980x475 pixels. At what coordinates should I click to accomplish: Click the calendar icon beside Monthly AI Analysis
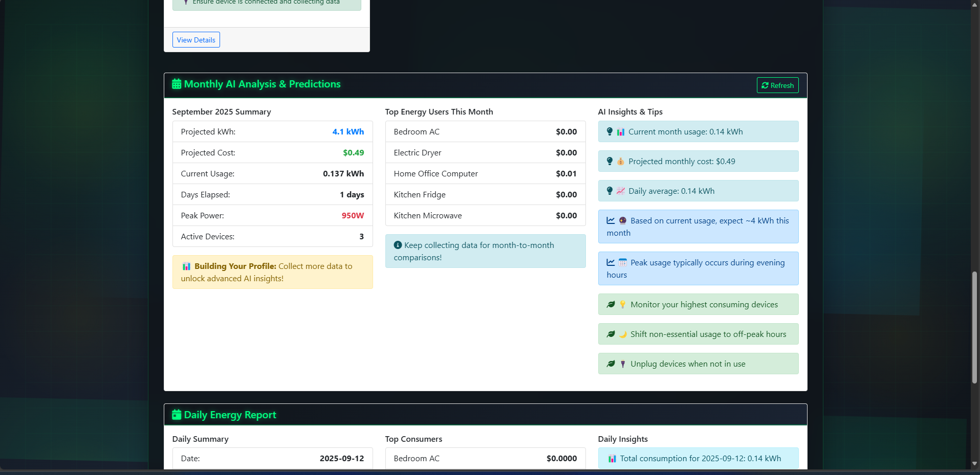pyautogui.click(x=177, y=84)
